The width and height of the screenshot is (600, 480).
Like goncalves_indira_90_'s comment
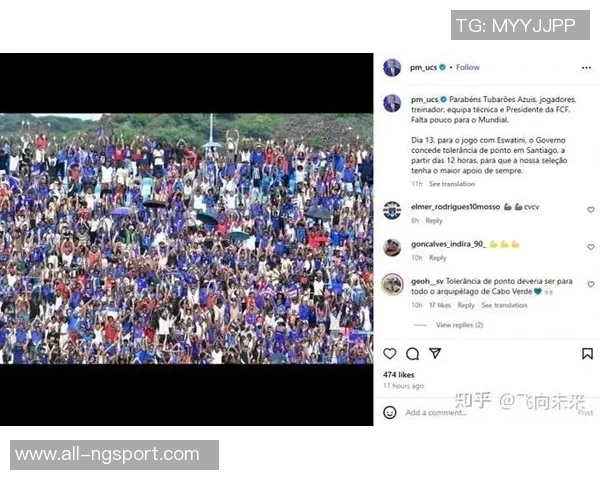coord(591,247)
